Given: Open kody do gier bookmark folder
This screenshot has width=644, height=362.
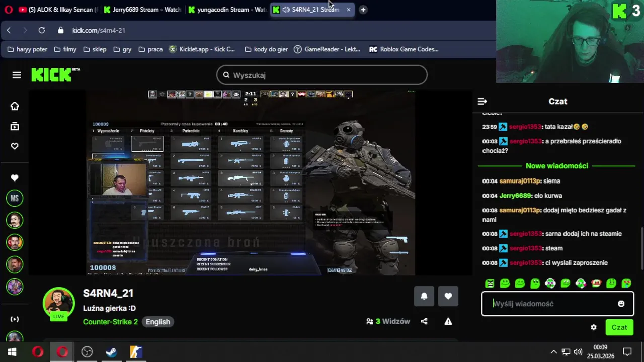Looking at the screenshot, I should [266, 49].
